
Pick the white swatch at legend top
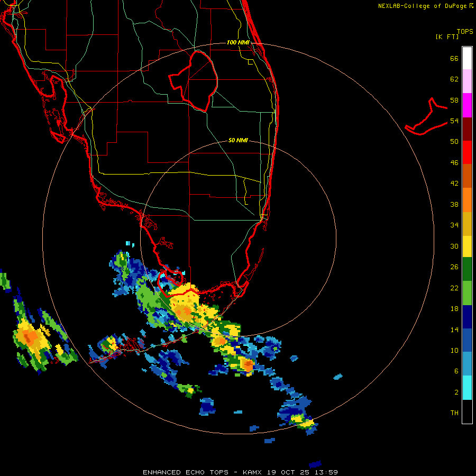point(467,58)
